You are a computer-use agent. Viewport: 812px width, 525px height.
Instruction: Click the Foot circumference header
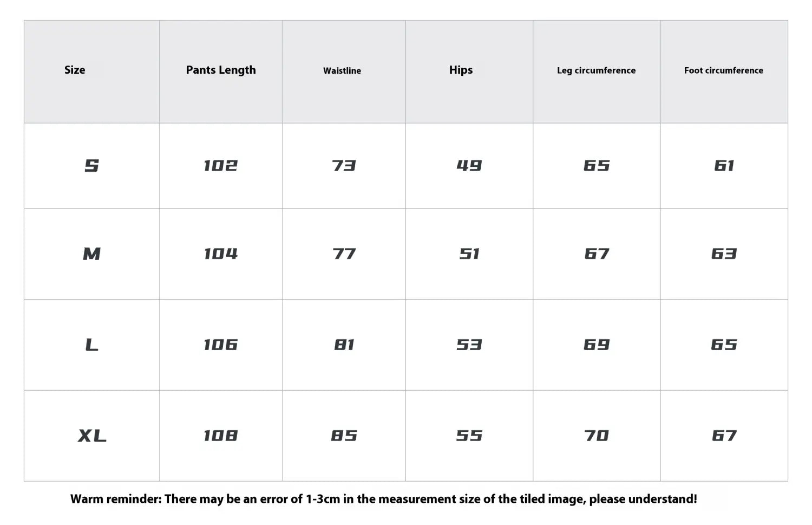pos(723,70)
